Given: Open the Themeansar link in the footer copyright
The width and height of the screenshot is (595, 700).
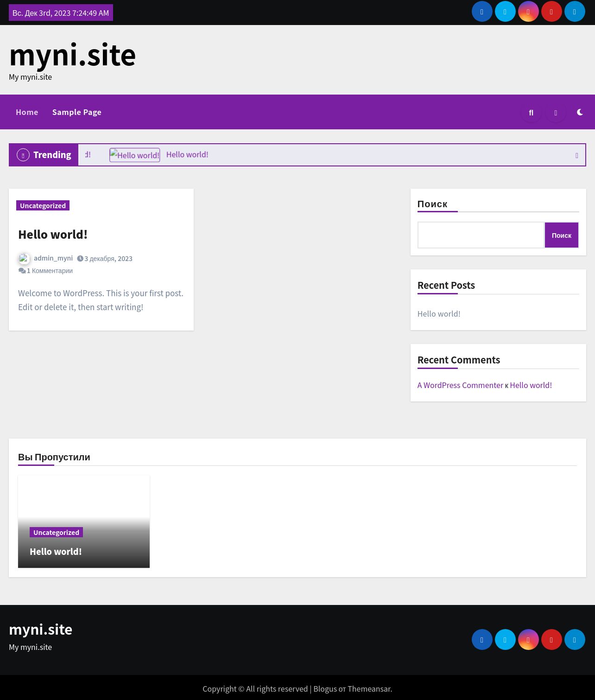Looking at the screenshot, I should (370, 689).
